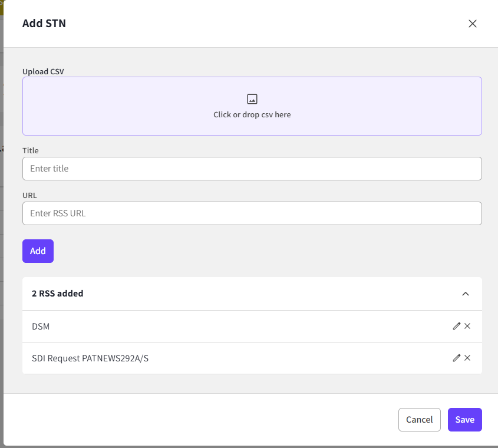
Task: Click the 'Click or drop csv here' text
Action: coord(252,115)
